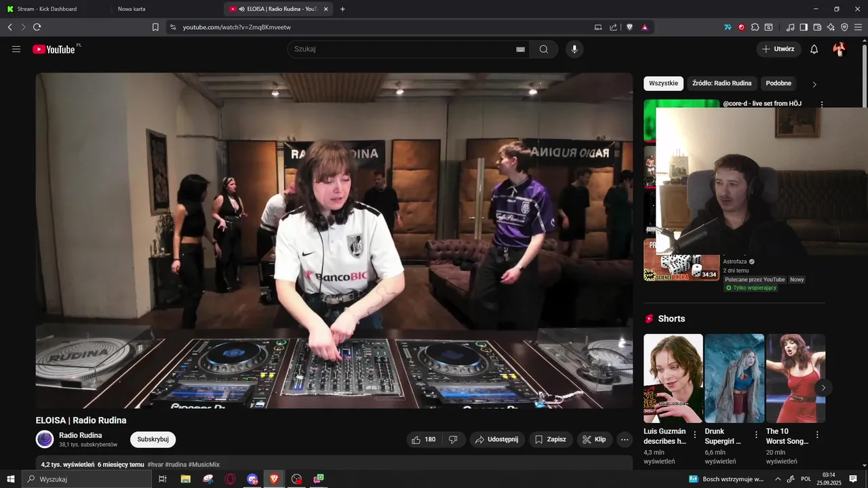Click the Subskrybuj button
868x488 pixels.
pyautogui.click(x=153, y=439)
